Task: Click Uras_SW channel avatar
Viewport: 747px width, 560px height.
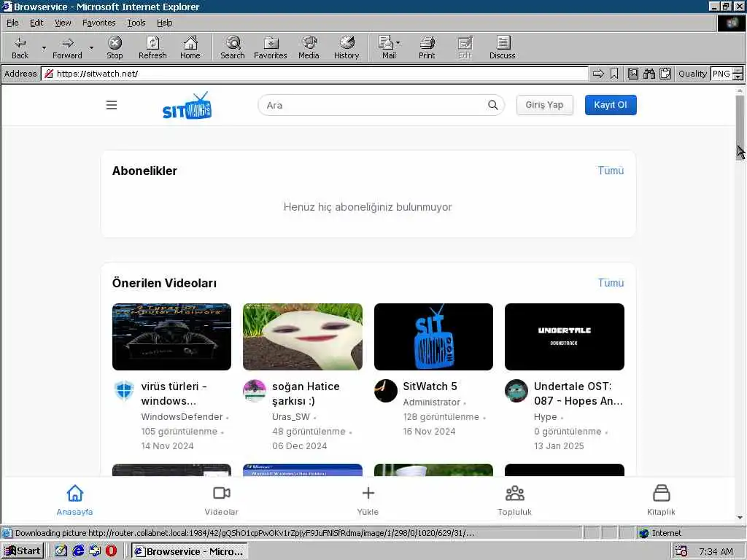Action: pos(255,391)
